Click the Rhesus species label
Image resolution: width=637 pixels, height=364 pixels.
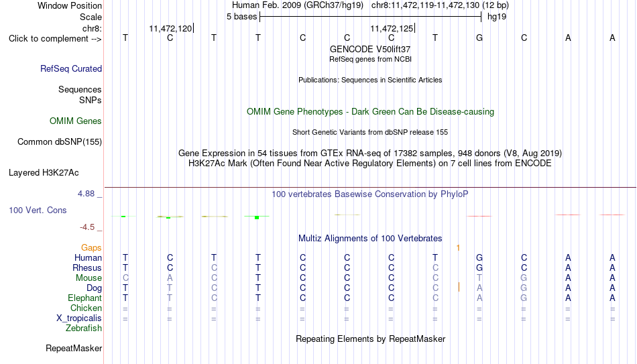[x=87, y=267]
